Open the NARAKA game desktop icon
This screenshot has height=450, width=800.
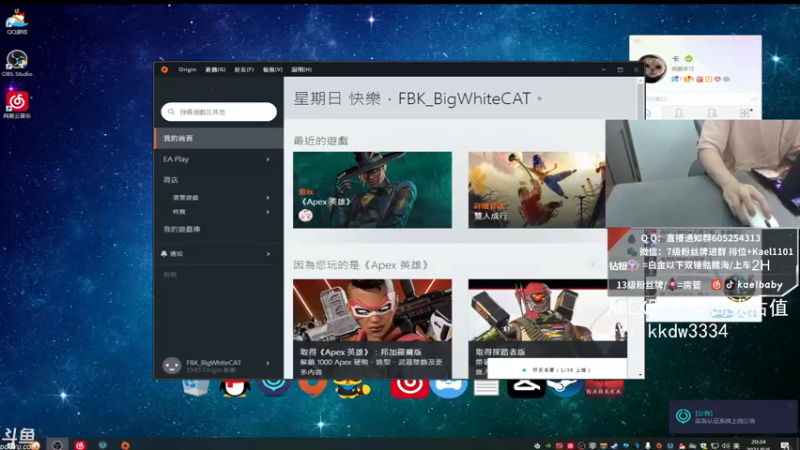(x=604, y=388)
